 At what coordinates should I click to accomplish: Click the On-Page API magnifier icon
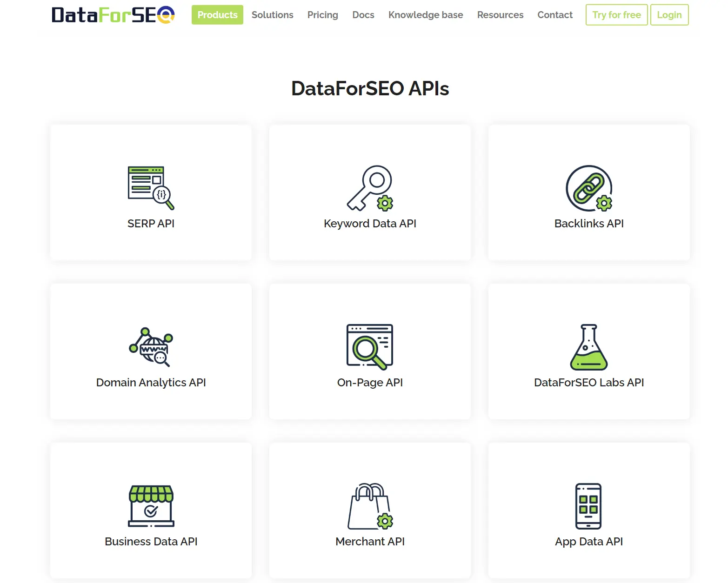point(370,347)
